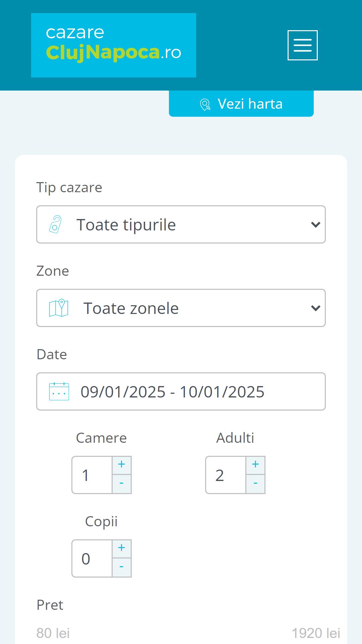Increase Camere count with plus
Viewport: 362px width, 644px height.
tap(121, 465)
